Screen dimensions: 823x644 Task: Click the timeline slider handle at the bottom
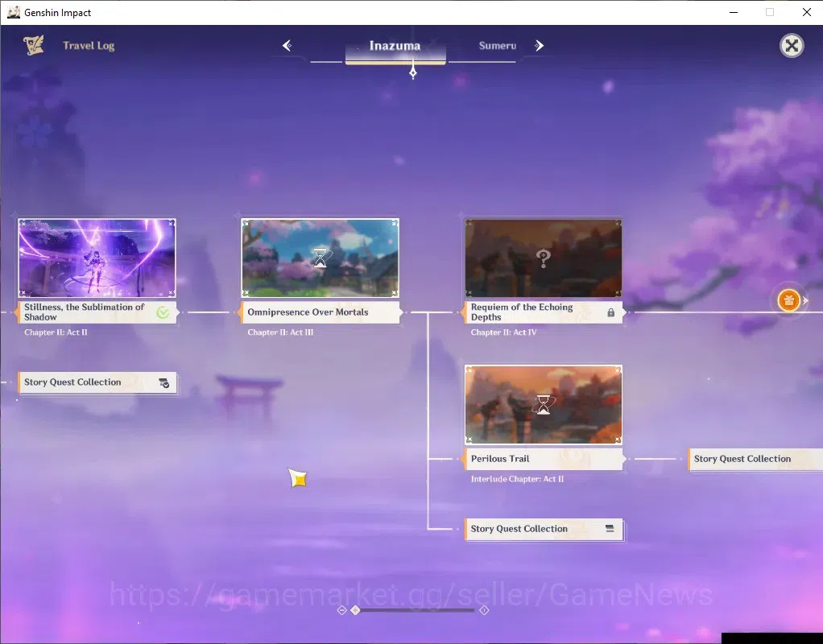[x=355, y=610]
